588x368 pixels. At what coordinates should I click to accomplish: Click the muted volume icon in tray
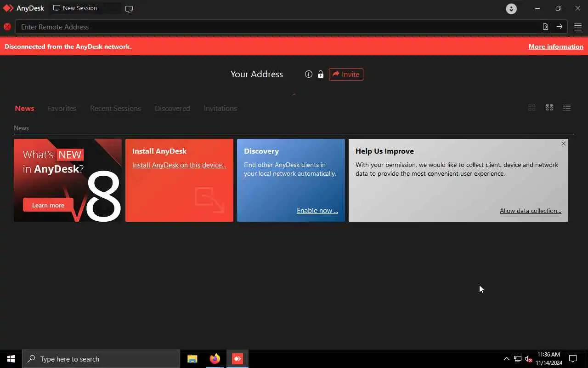coord(529,359)
